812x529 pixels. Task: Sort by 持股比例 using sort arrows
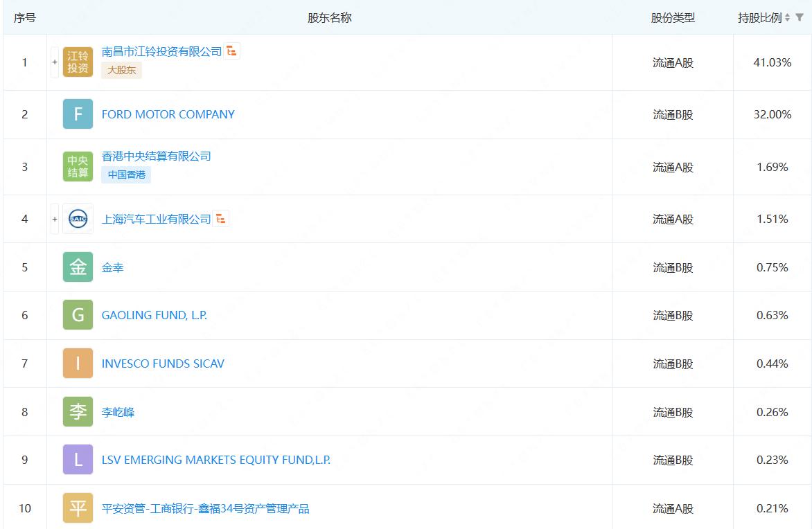tap(787, 17)
